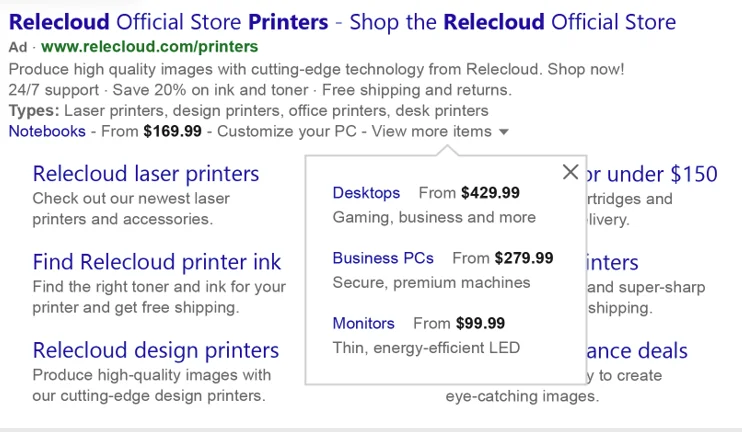Viewport: 742px width, 432px height.
Task: Open the Find Relecloud printer ink sitelink
Action: 157,262
